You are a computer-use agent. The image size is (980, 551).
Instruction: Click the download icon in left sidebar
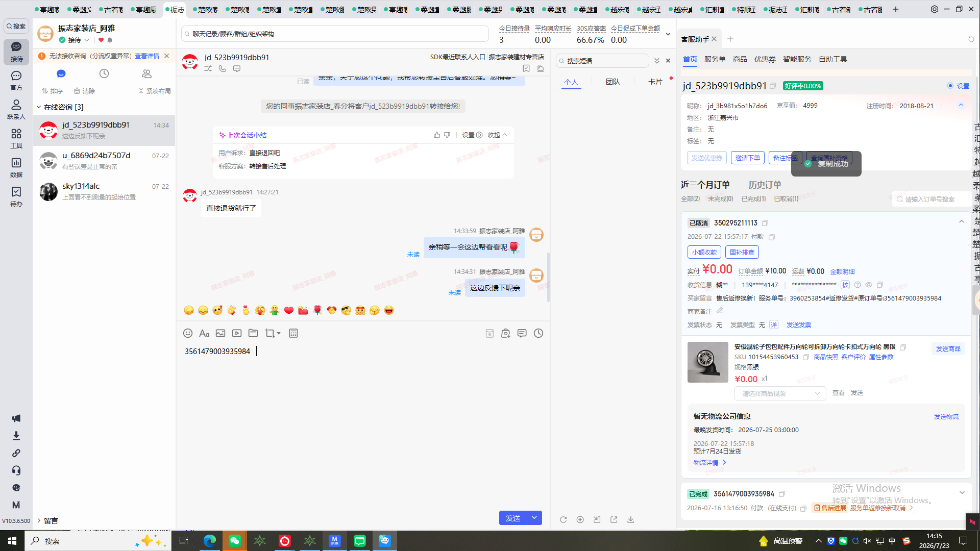16,436
